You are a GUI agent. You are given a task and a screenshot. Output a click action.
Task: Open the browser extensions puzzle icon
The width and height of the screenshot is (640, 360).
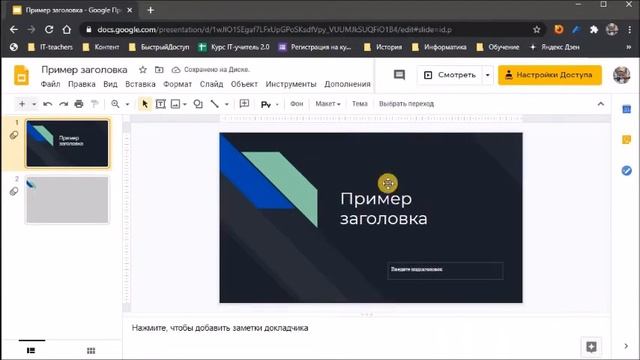(594, 29)
